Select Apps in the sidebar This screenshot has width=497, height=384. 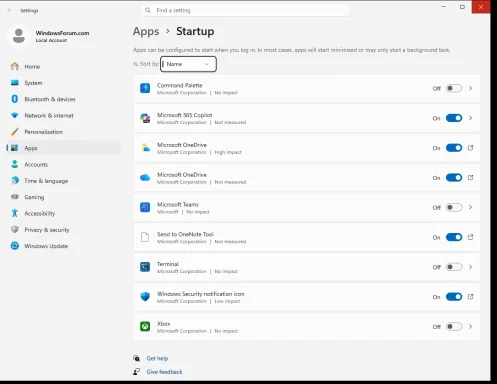(63, 148)
